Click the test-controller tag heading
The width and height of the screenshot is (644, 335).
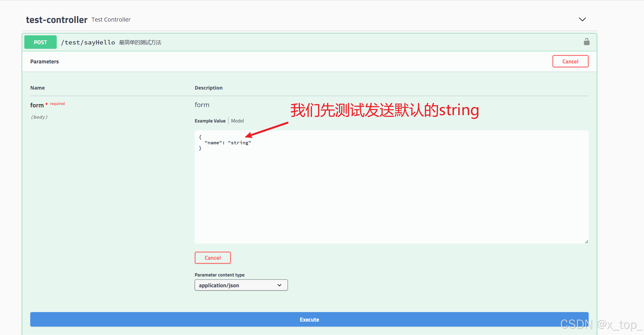pyautogui.click(x=56, y=20)
